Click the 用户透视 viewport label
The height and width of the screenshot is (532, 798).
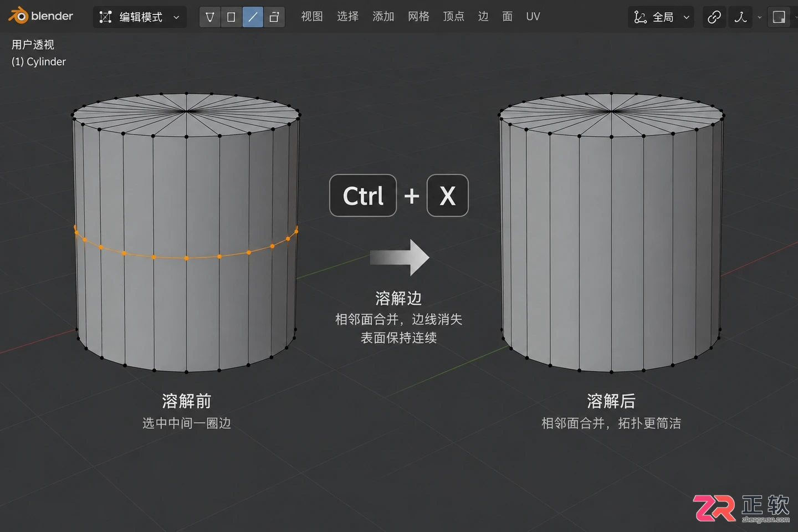coord(33,44)
